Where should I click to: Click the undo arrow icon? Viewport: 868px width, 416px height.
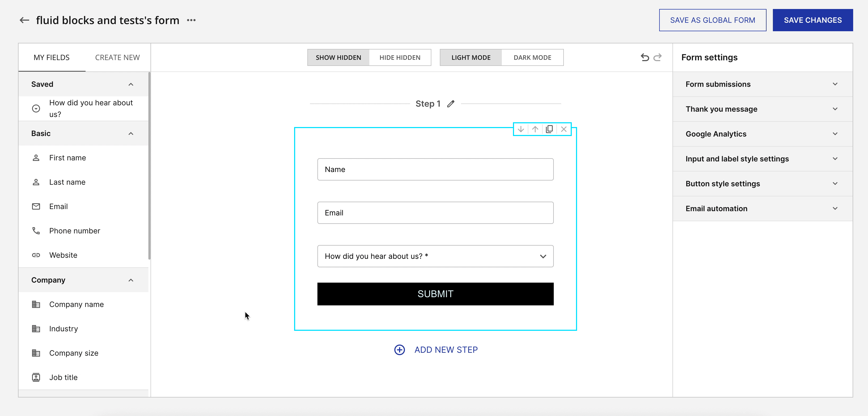pyautogui.click(x=645, y=57)
